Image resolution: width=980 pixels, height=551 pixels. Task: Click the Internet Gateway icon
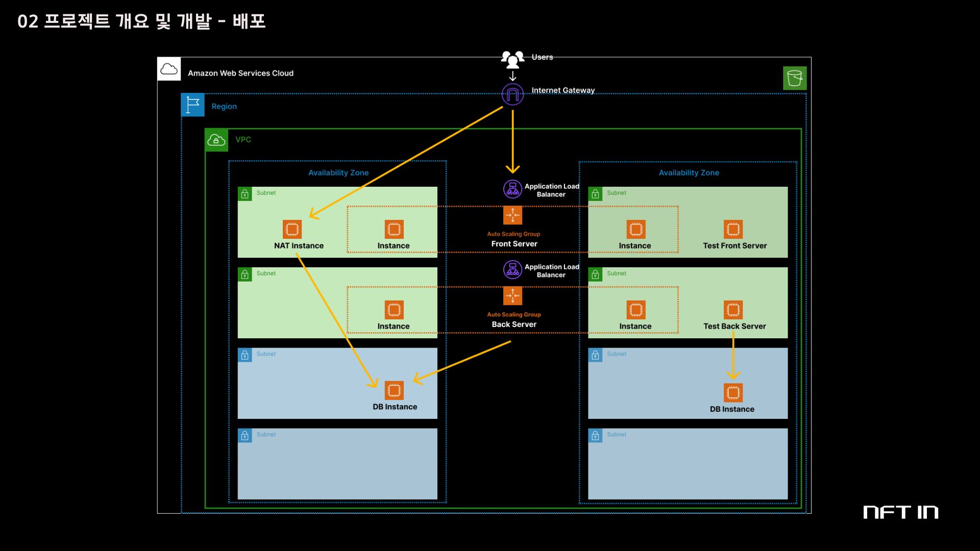512,94
